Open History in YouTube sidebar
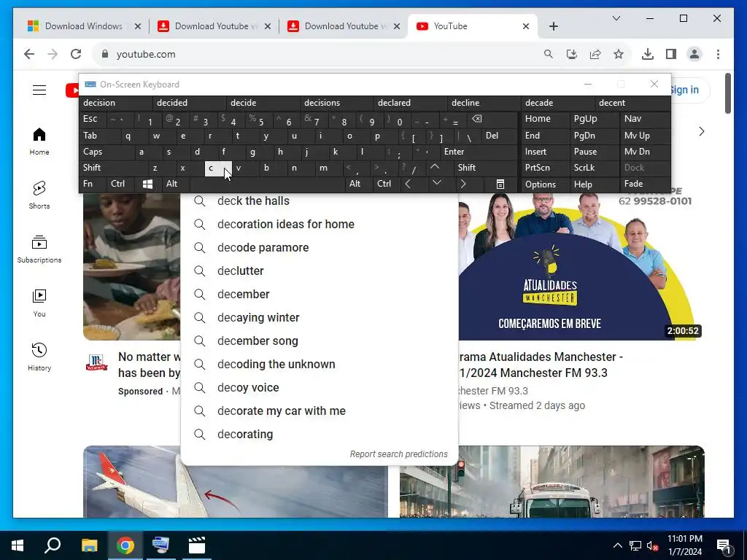This screenshot has width=747, height=560. pos(39,357)
